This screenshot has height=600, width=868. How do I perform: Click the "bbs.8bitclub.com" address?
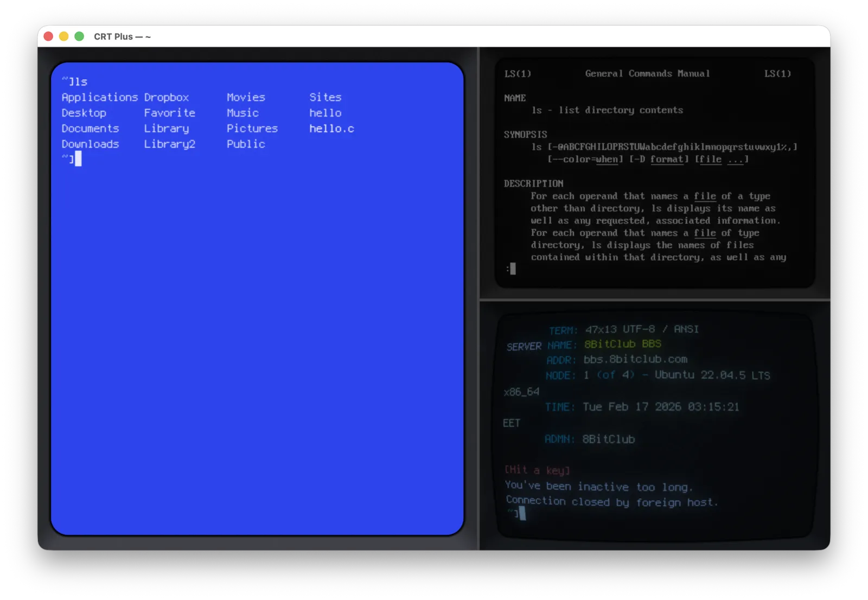(635, 359)
